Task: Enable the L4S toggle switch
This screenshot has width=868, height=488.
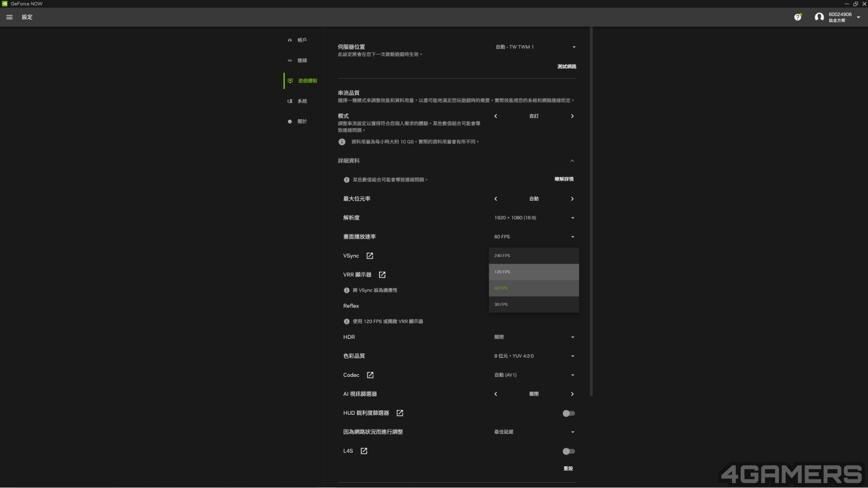Action: coord(569,451)
